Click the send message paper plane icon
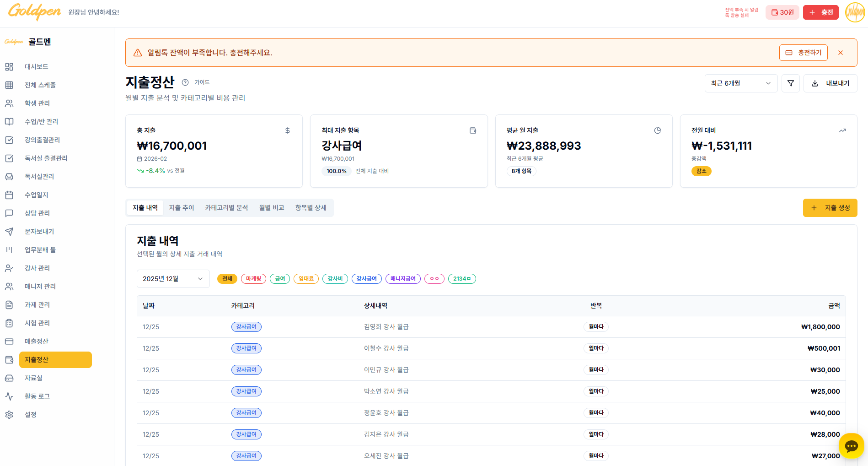 coord(9,232)
